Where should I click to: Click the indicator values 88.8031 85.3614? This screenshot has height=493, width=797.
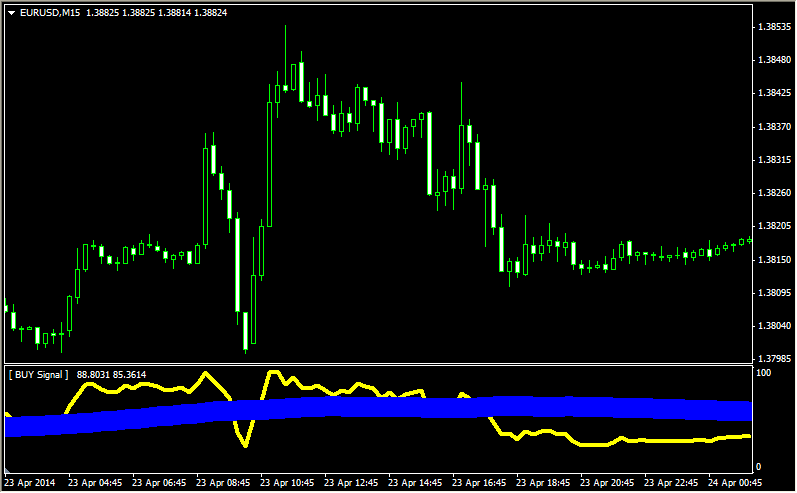coord(111,375)
